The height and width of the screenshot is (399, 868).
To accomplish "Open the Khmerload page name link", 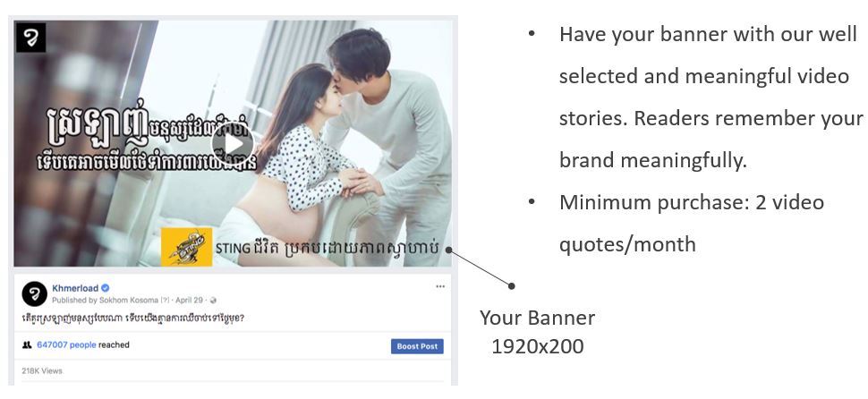I will 75,288.
